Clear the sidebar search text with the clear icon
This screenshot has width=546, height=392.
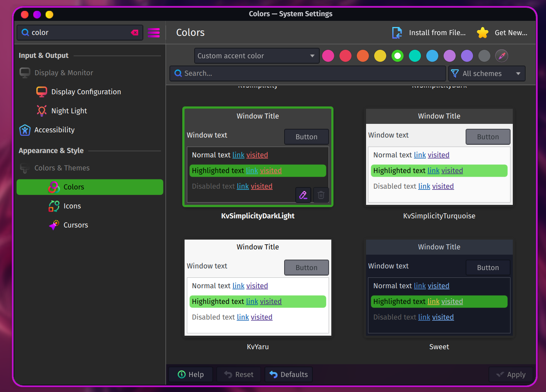click(x=135, y=33)
